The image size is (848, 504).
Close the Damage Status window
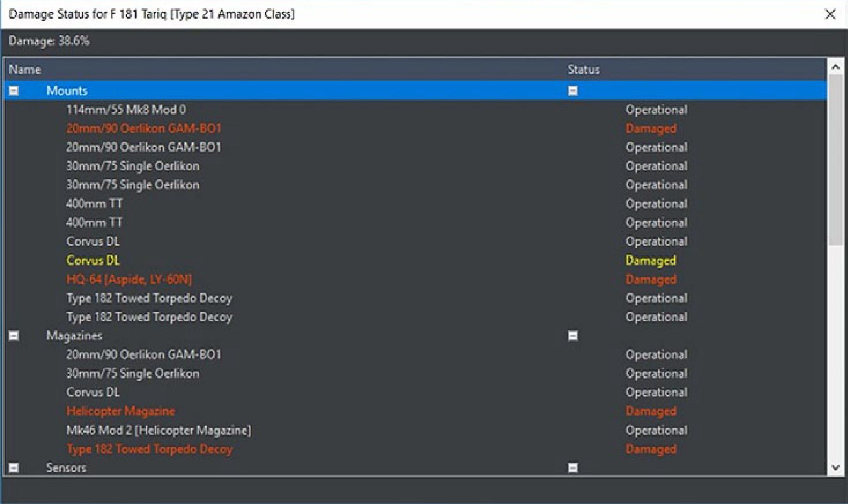(830, 14)
